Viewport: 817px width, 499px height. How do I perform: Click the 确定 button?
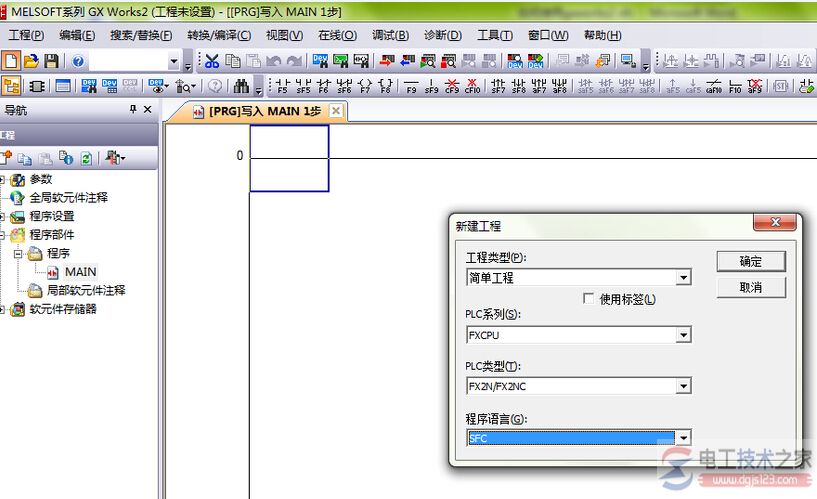(751, 261)
